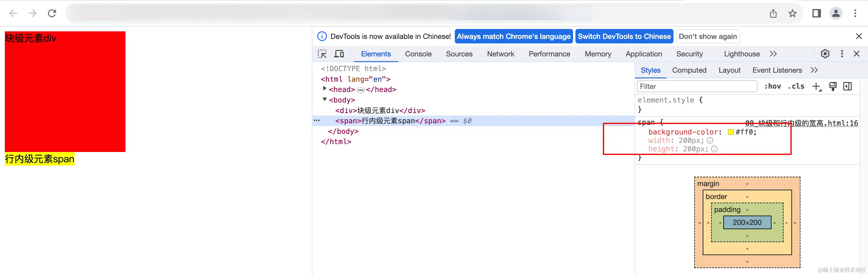
Task: Open the yellow #ff0 color swatch
Action: (730, 132)
